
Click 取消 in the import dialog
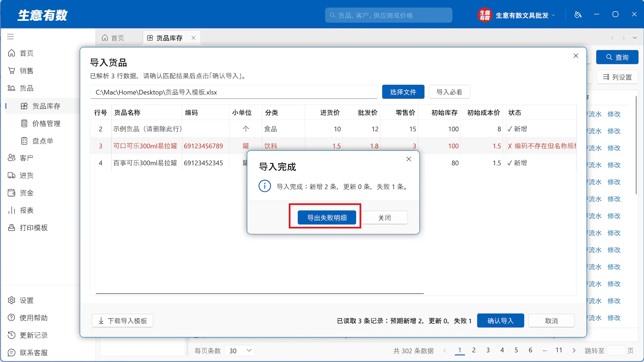tap(551, 321)
